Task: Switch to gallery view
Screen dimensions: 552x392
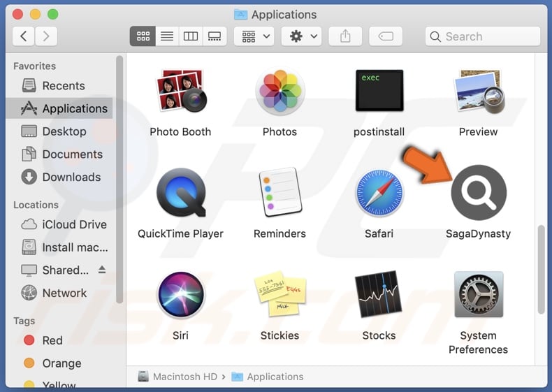Action: click(x=215, y=36)
